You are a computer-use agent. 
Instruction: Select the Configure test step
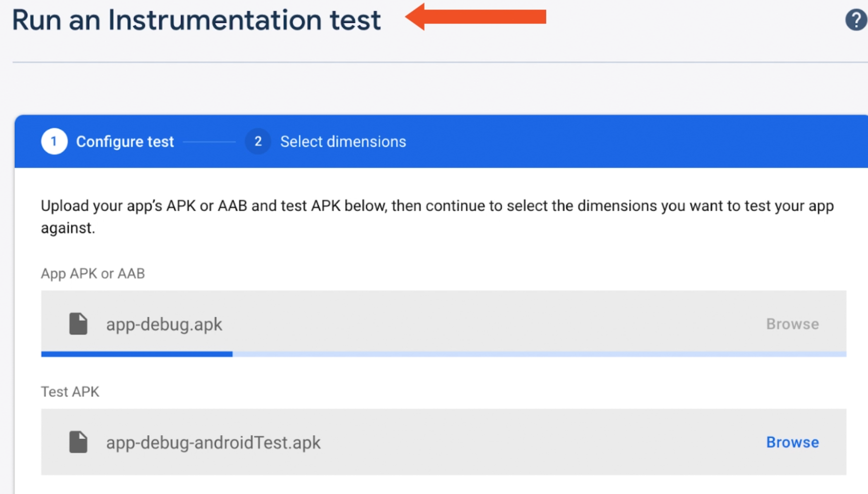pos(125,142)
